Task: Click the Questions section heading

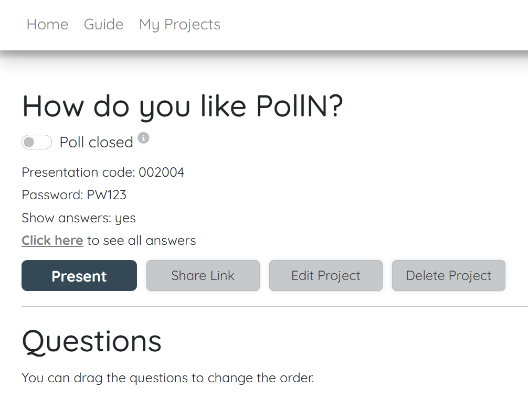Action: point(91,342)
